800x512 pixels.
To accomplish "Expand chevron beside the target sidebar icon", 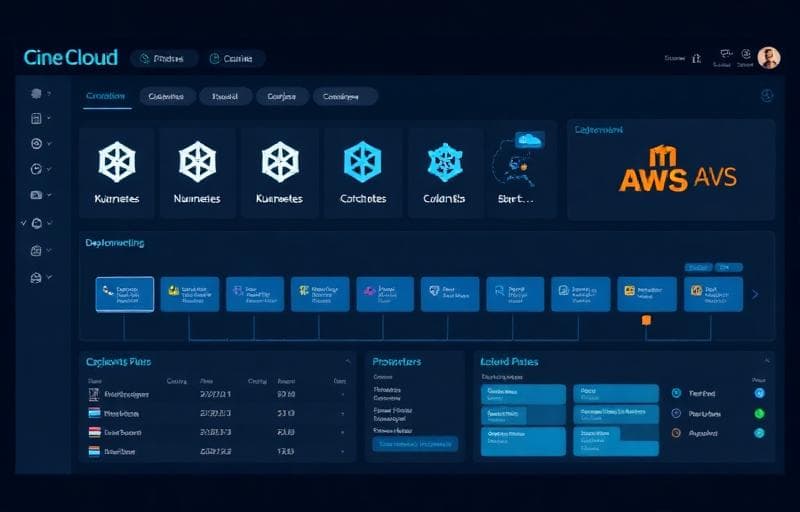I will coord(49,144).
